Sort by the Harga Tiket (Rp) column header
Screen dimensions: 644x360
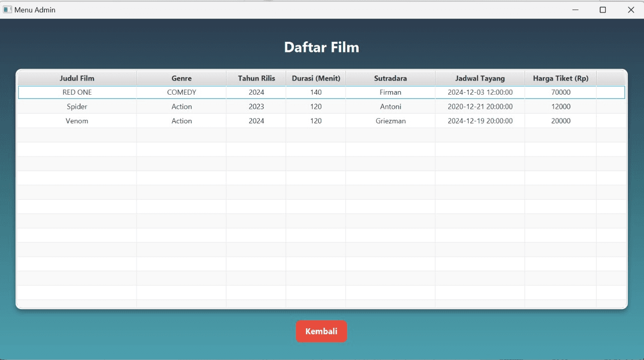[x=560, y=78]
